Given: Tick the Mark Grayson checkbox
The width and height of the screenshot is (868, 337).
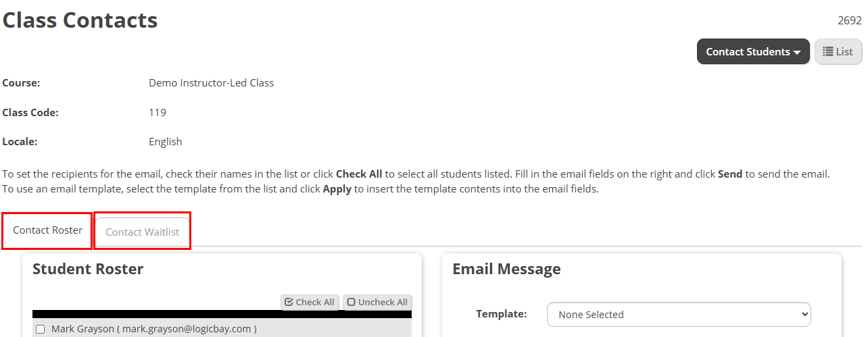Looking at the screenshot, I should [40, 330].
